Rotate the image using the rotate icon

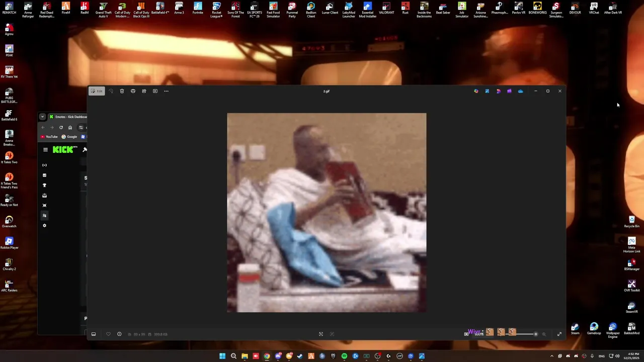click(x=111, y=91)
